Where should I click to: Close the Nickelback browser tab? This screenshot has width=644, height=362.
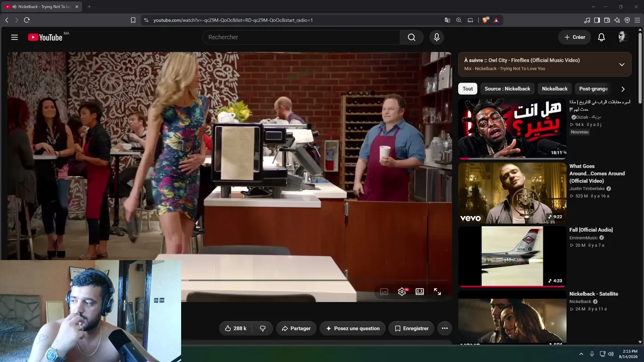76,7
